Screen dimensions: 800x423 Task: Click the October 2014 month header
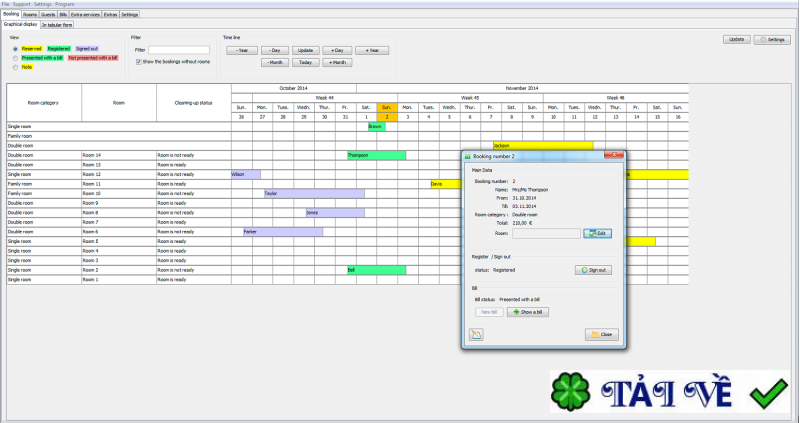(x=293, y=88)
